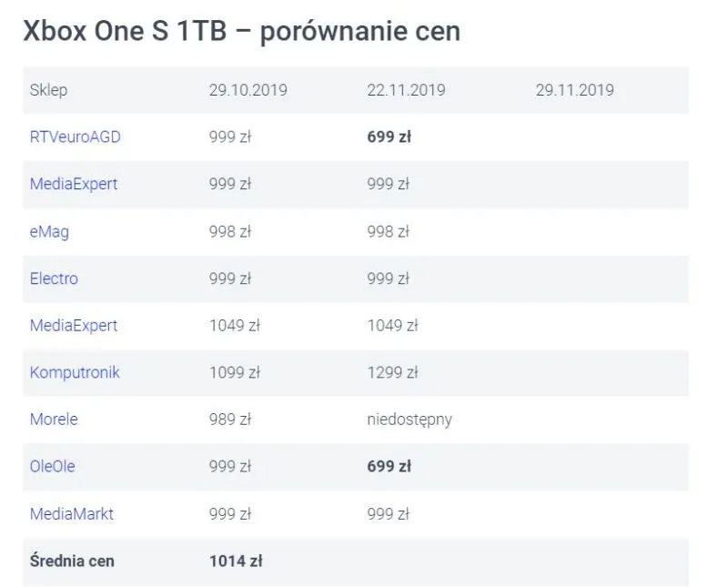Image resolution: width=728 pixels, height=587 pixels.
Task: Click the Sklep column header
Action: pos(48,90)
